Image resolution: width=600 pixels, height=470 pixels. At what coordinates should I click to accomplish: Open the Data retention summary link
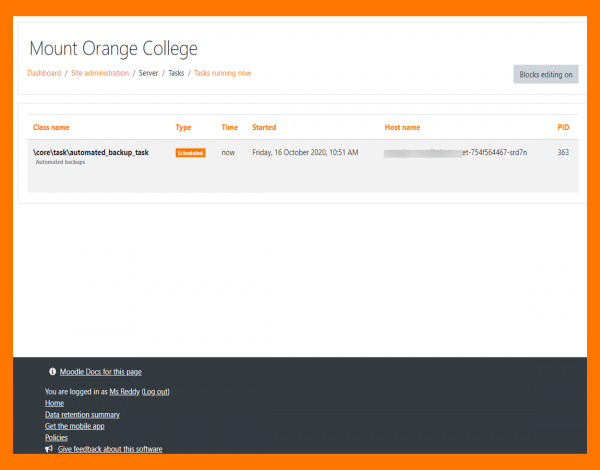point(82,414)
